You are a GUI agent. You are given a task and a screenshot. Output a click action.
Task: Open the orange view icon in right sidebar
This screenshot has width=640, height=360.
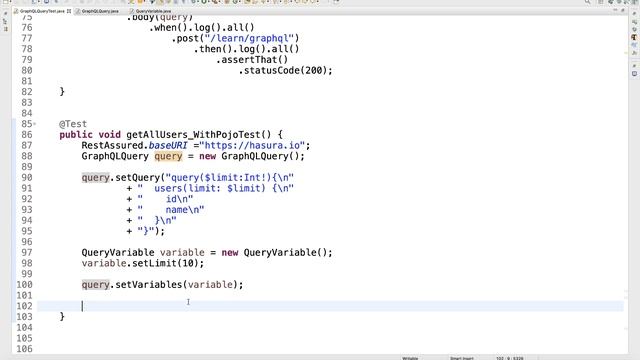pos(634,37)
